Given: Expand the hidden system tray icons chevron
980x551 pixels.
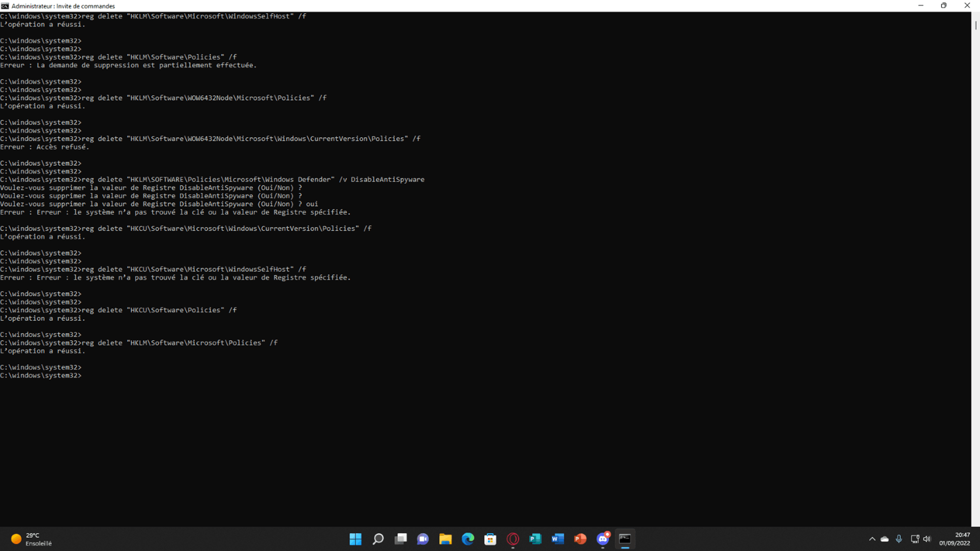Looking at the screenshot, I should (x=872, y=539).
